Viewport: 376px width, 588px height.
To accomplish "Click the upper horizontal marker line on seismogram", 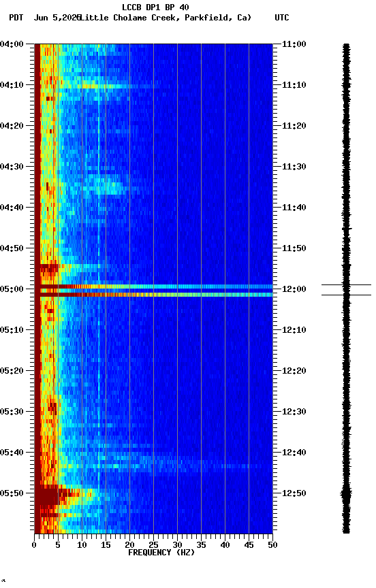I will [346, 285].
